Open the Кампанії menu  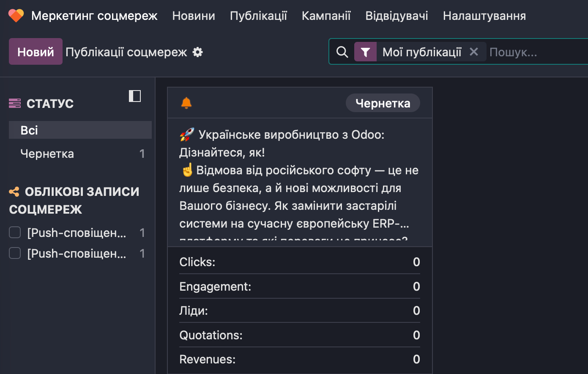326,16
